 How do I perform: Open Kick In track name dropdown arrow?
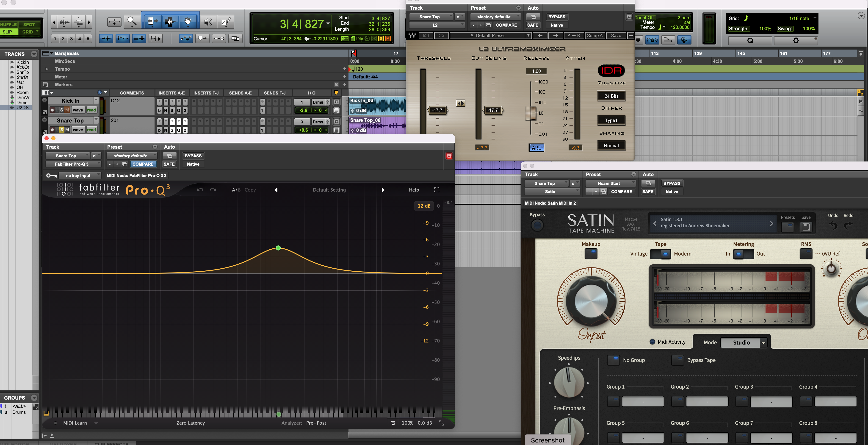point(96,100)
